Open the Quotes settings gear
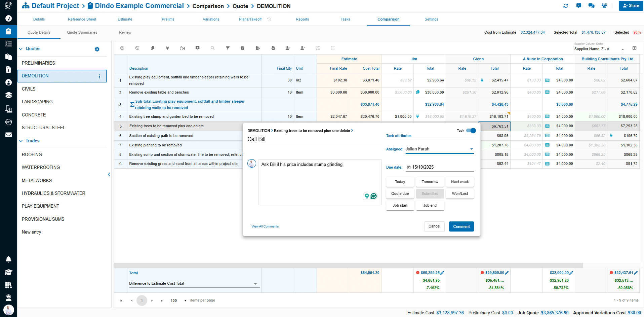 click(97, 49)
